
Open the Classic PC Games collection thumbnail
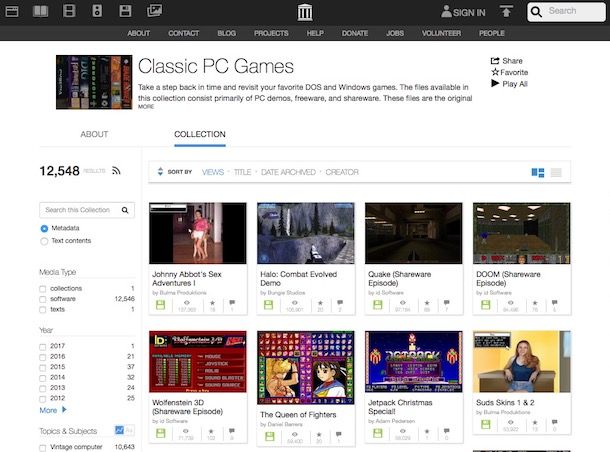pos(94,82)
